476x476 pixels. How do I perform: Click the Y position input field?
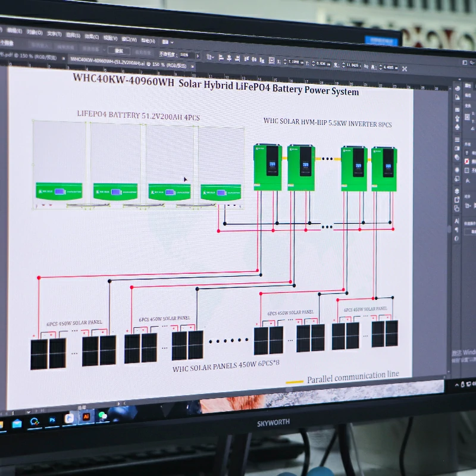322,64
